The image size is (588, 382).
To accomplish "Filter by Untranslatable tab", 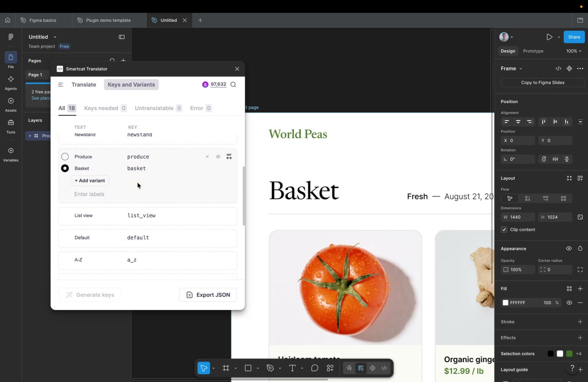I will (x=158, y=108).
